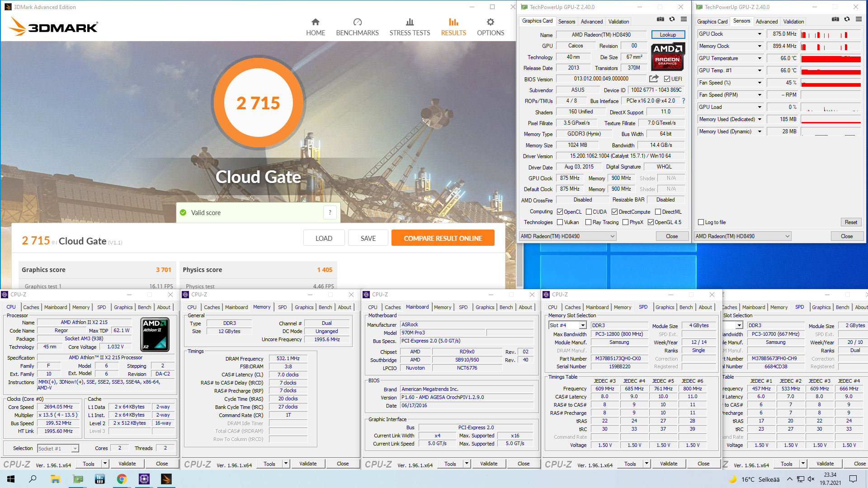Open the Socket #1 selection dropdown
Viewport: 868px width, 488px height.
click(x=75, y=449)
